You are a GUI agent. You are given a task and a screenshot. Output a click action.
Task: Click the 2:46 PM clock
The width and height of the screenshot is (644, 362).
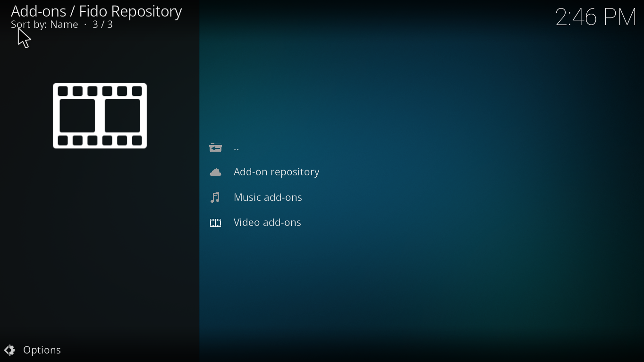click(596, 17)
